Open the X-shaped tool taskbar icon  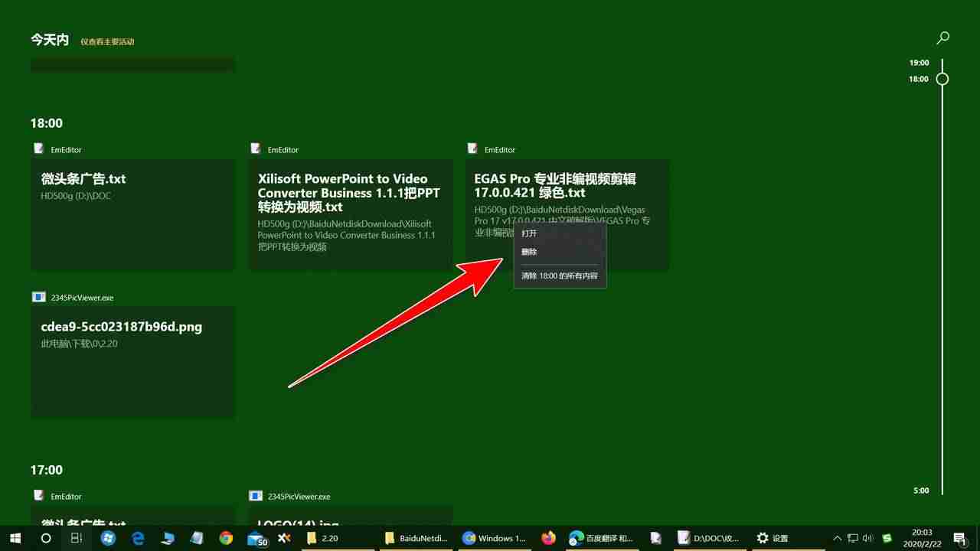pos(284,538)
